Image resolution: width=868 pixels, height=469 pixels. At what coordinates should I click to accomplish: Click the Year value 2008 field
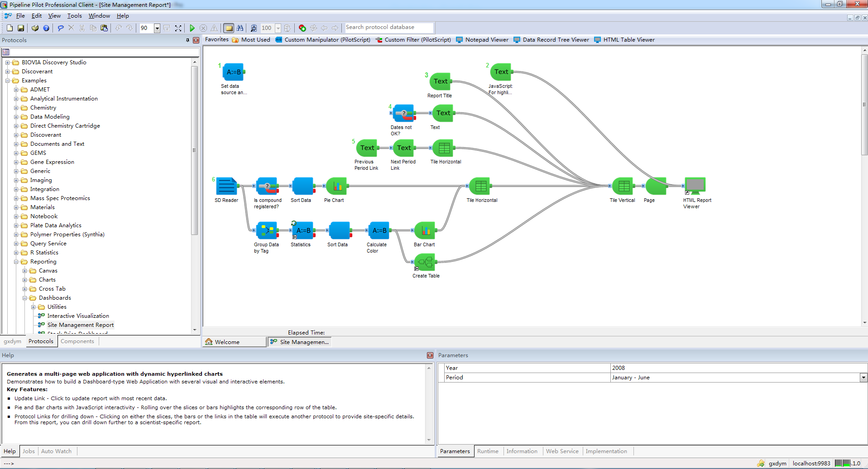(x=739, y=368)
